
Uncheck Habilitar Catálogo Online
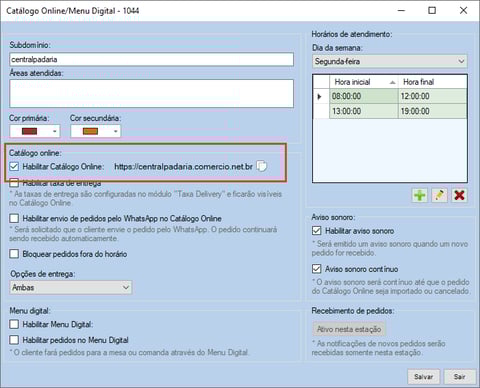coord(14,166)
